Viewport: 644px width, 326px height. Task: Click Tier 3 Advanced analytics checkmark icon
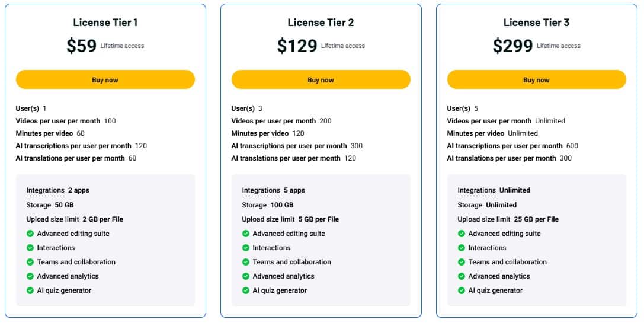[462, 276]
